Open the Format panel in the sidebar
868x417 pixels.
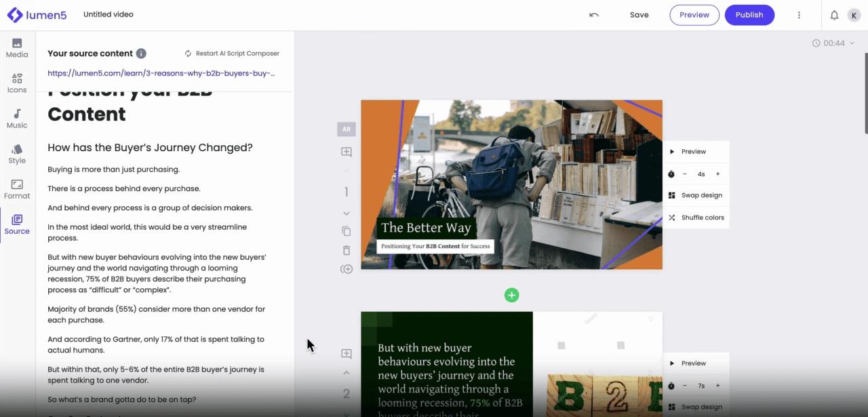tap(16, 190)
